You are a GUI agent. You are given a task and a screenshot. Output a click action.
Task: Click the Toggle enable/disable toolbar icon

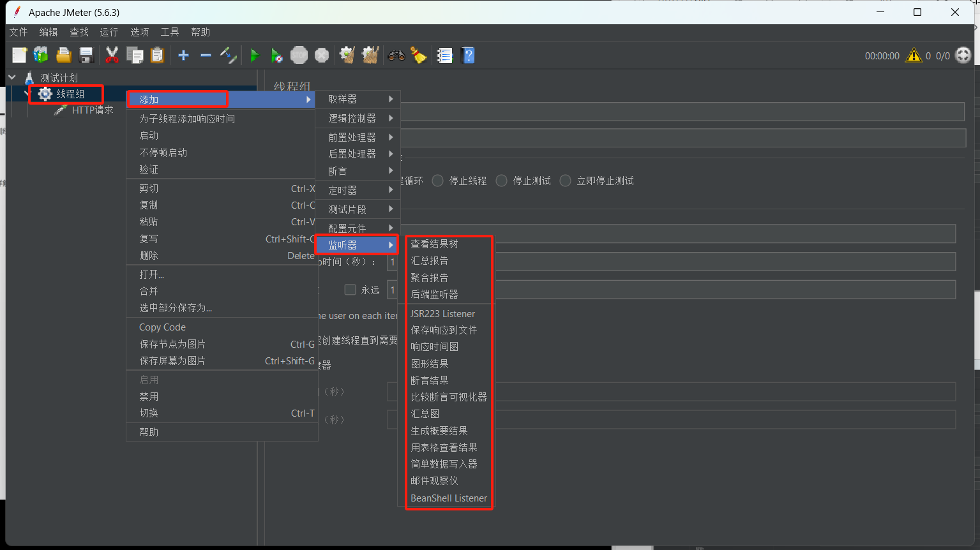click(228, 56)
